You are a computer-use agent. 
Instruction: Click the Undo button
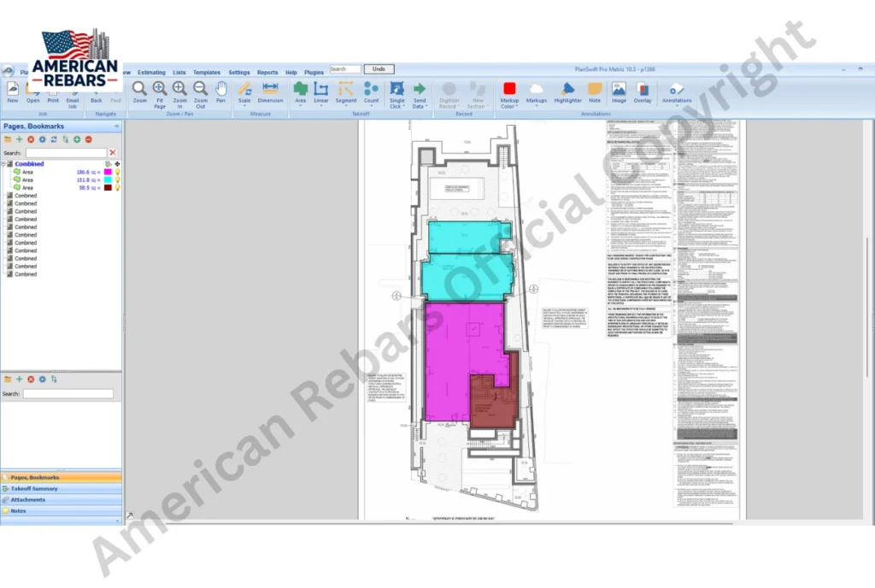[x=379, y=69]
